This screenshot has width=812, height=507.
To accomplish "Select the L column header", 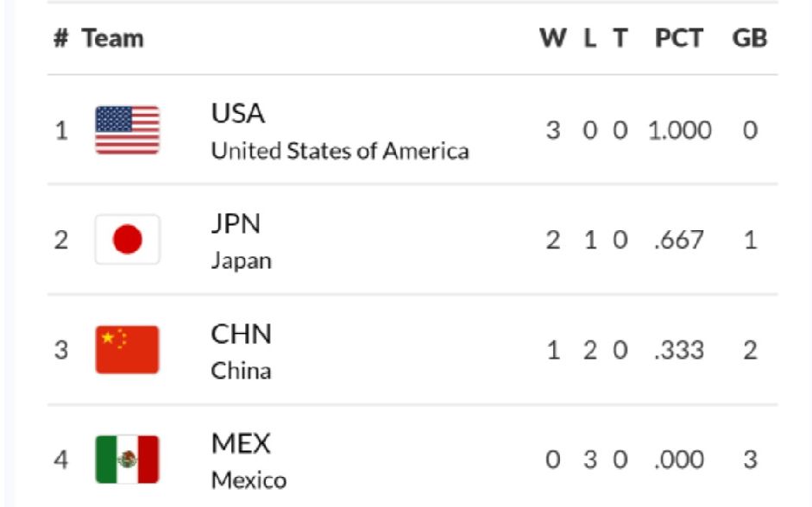I will (x=590, y=39).
